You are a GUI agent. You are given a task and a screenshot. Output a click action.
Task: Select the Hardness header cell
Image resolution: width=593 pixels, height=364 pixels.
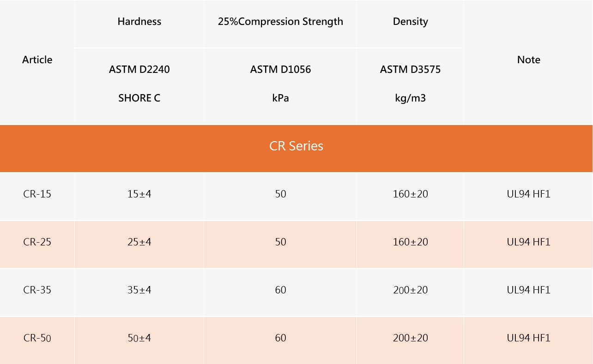pos(139,22)
